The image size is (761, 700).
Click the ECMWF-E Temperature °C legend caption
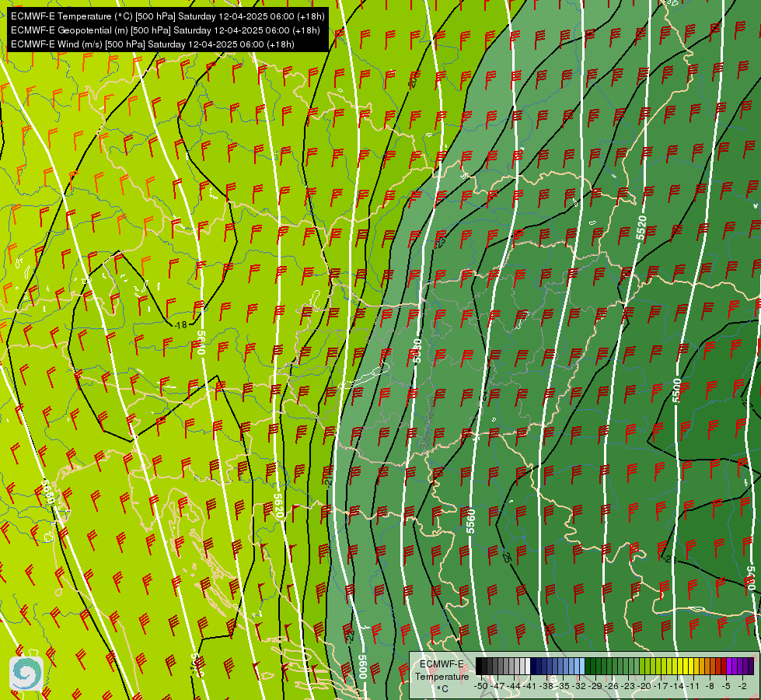[442, 676]
